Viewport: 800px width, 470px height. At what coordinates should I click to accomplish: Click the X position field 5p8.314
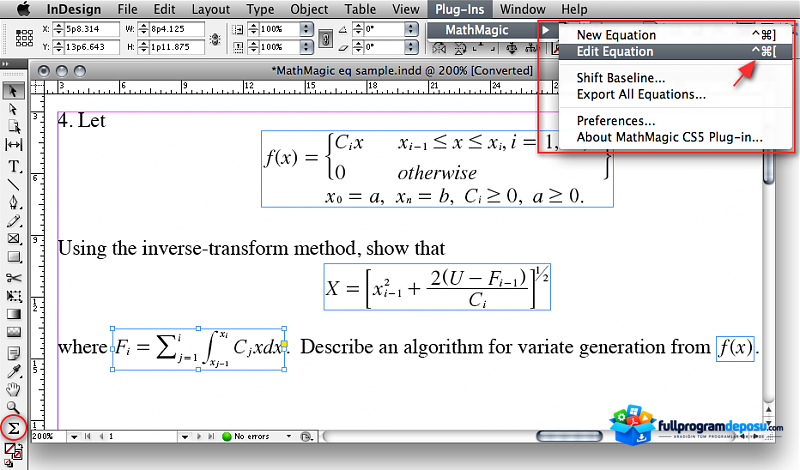(91, 29)
